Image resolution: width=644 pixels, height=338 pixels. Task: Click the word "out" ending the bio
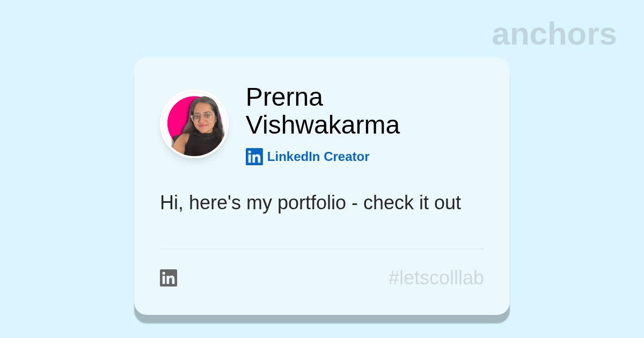point(447,203)
